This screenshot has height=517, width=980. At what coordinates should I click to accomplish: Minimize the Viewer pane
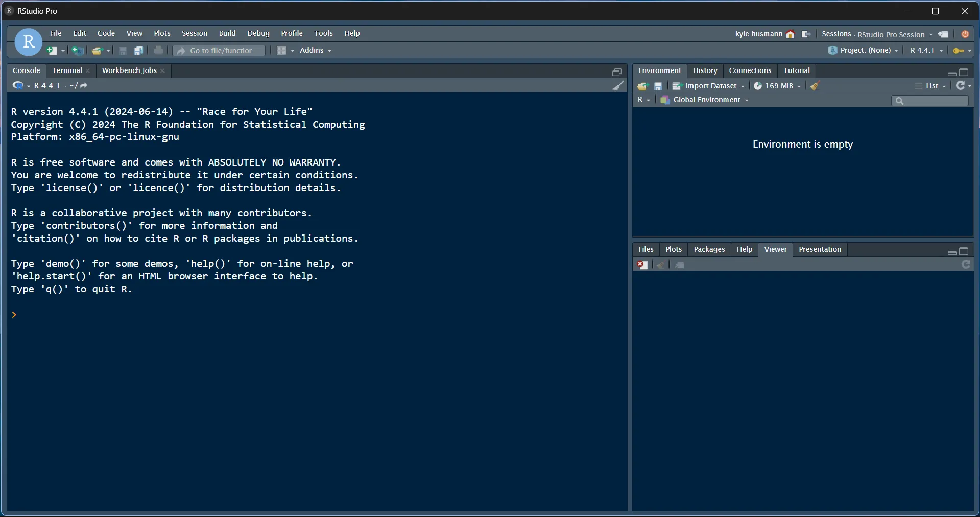pos(952,252)
